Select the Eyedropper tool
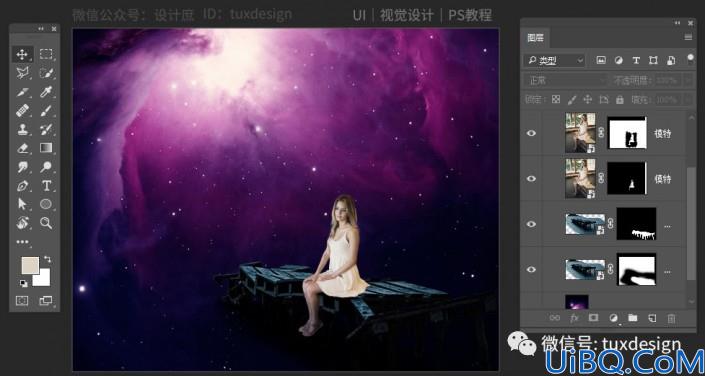705x376 pixels. [x=46, y=92]
